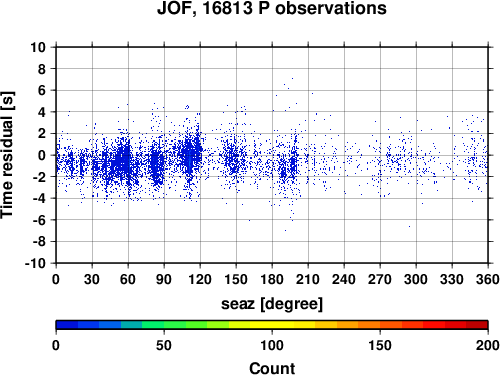Click the colorbar tick label '100'
500x375 pixels.
click(272, 345)
